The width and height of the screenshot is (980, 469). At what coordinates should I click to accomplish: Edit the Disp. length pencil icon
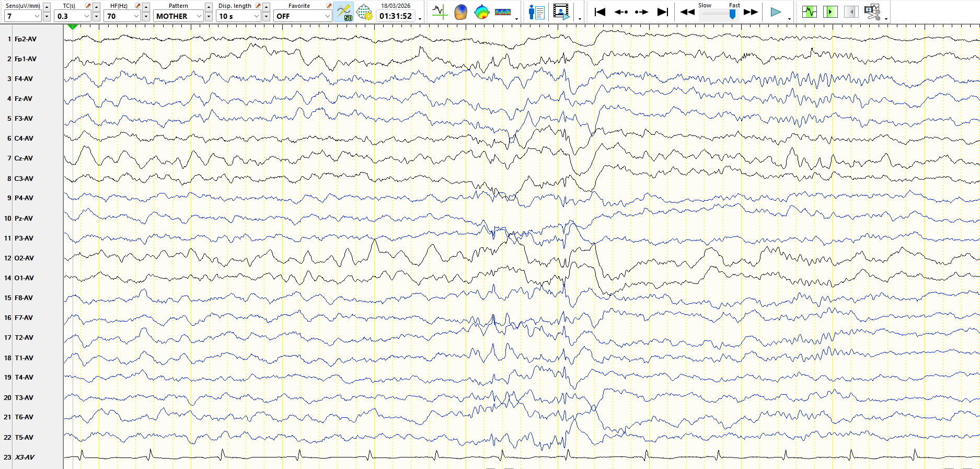point(258,6)
